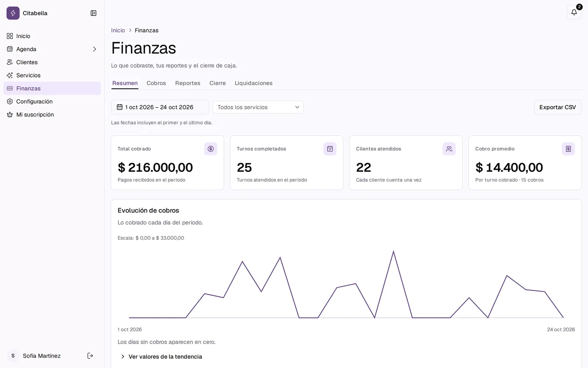
Task: Expand Ver valores de la tendencia
Action: coord(162,357)
